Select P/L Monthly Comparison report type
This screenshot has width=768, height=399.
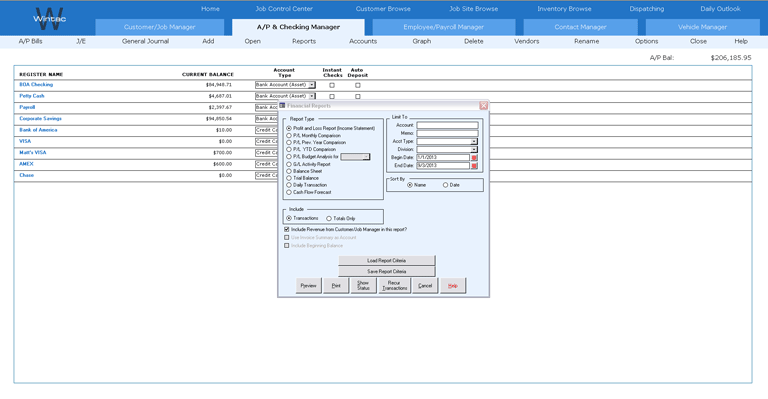(289, 136)
